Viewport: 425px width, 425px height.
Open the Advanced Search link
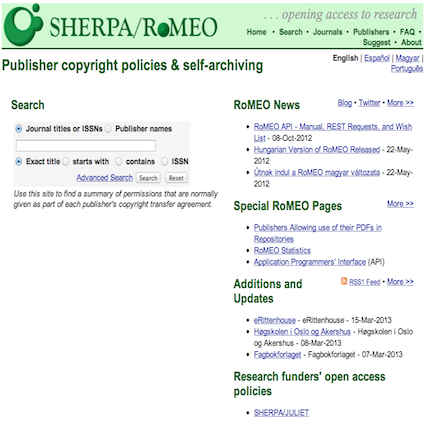pos(105,178)
